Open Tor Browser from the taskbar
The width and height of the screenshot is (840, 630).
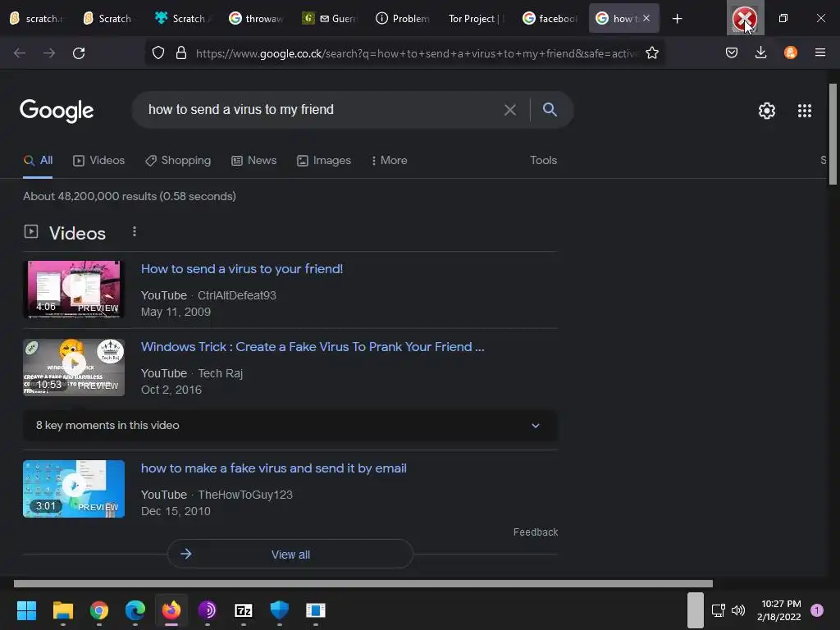pyautogui.click(x=208, y=609)
